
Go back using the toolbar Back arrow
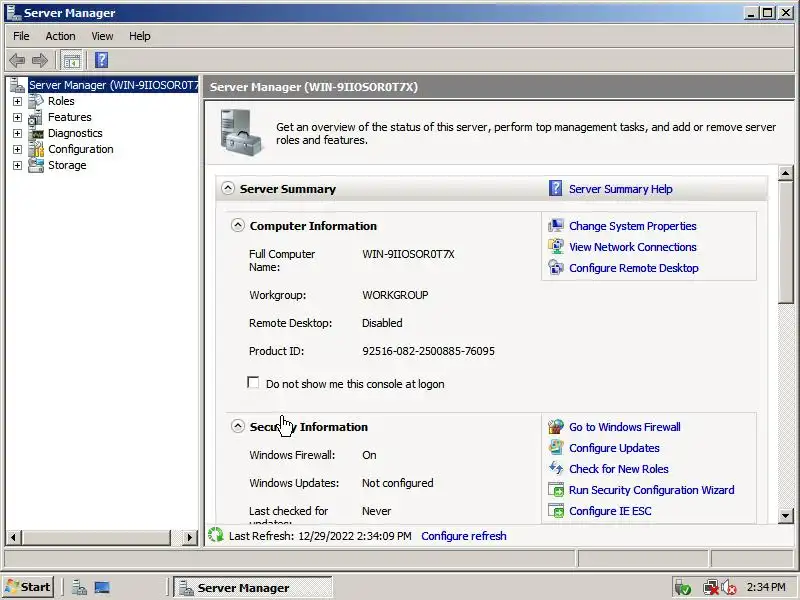pyautogui.click(x=17, y=61)
